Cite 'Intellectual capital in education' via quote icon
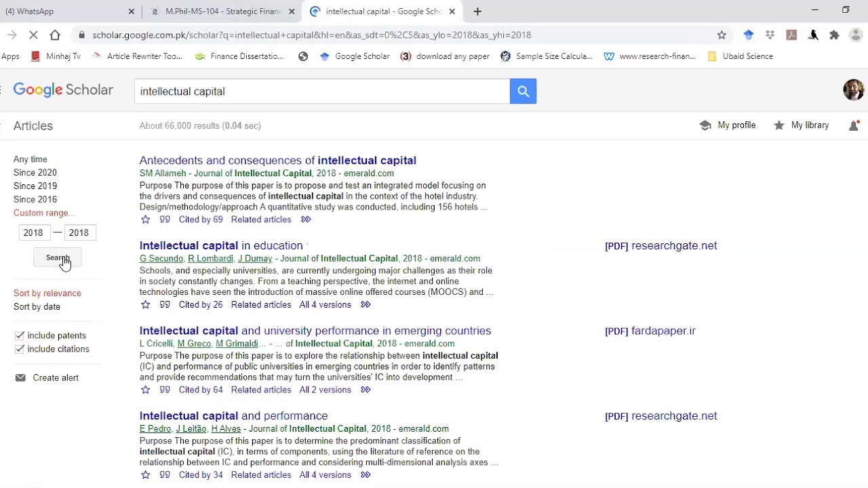This screenshot has width=868, height=488. click(x=165, y=305)
